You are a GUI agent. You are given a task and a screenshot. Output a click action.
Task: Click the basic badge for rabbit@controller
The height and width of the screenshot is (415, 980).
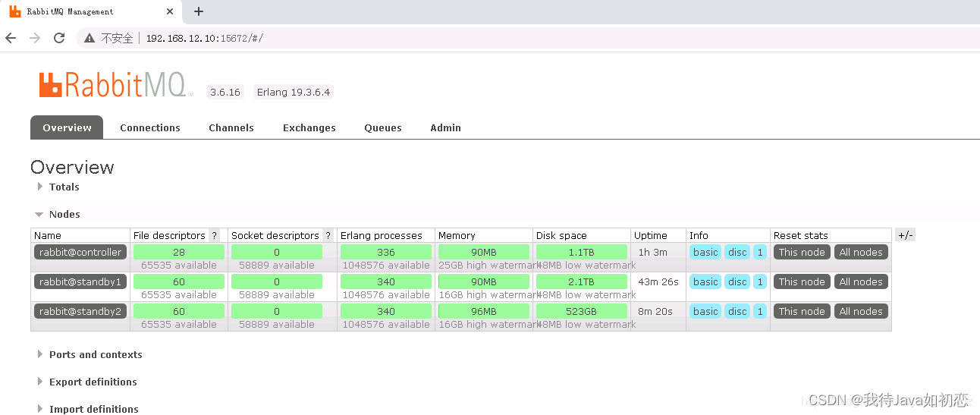(x=705, y=252)
